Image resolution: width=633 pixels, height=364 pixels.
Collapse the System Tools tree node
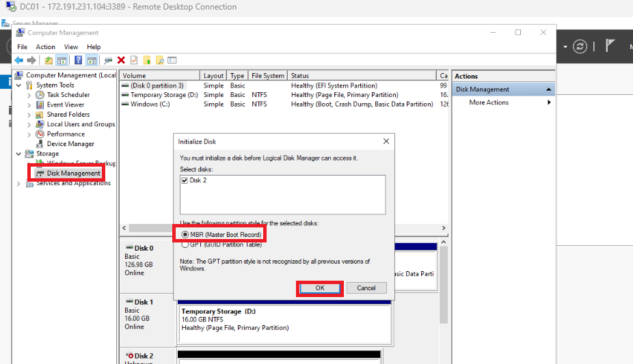[18, 85]
